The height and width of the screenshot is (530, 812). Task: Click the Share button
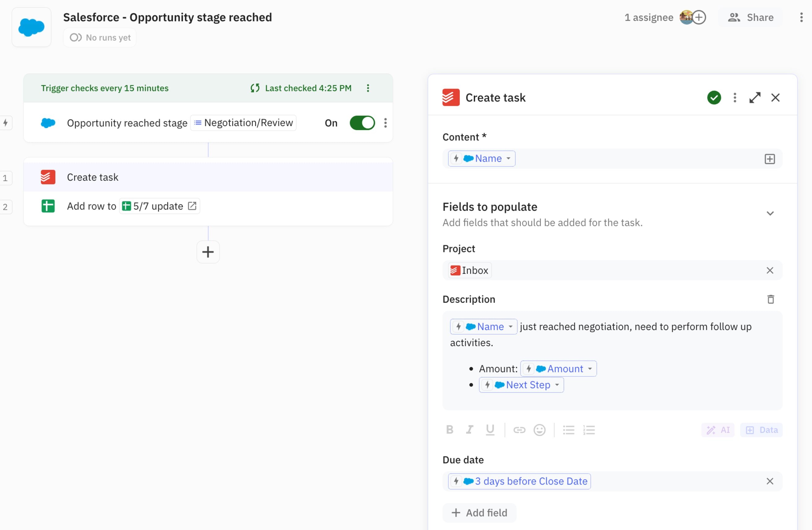[x=750, y=17]
